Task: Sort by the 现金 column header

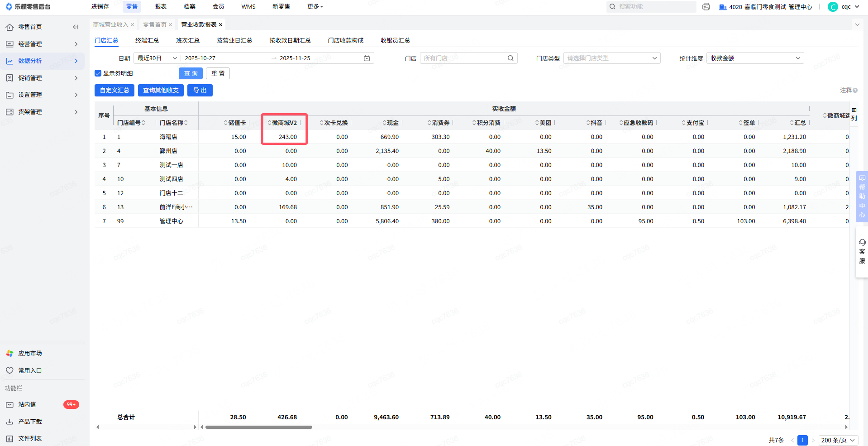Action: point(392,123)
